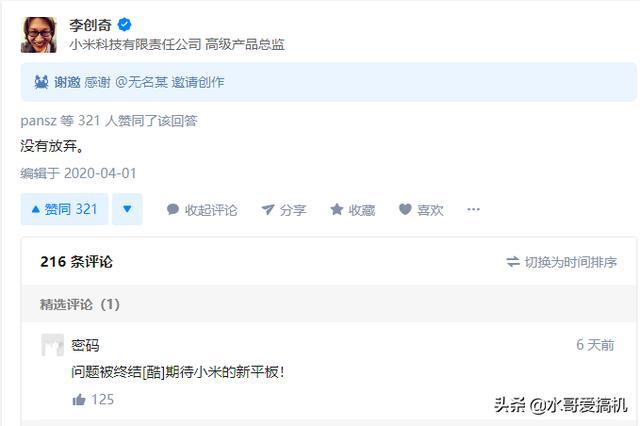Switch comments to time order sorting
The image size is (640, 426).
tap(561, 262)
